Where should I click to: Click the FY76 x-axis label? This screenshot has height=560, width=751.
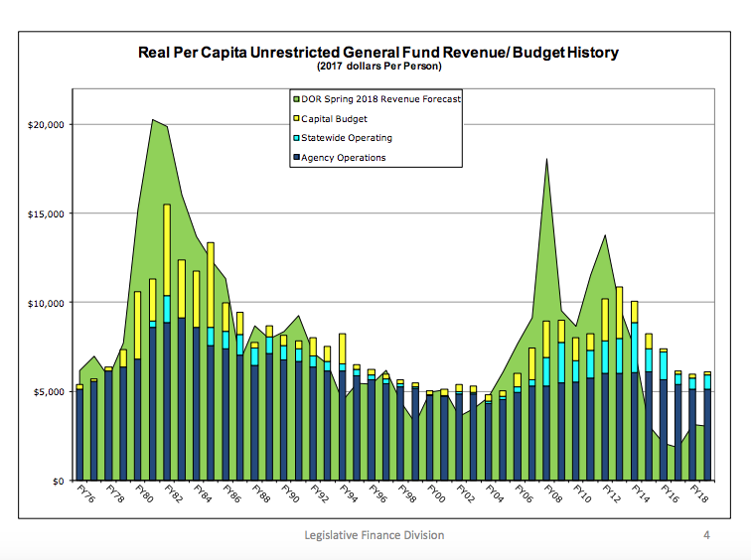tap(86, 493)
